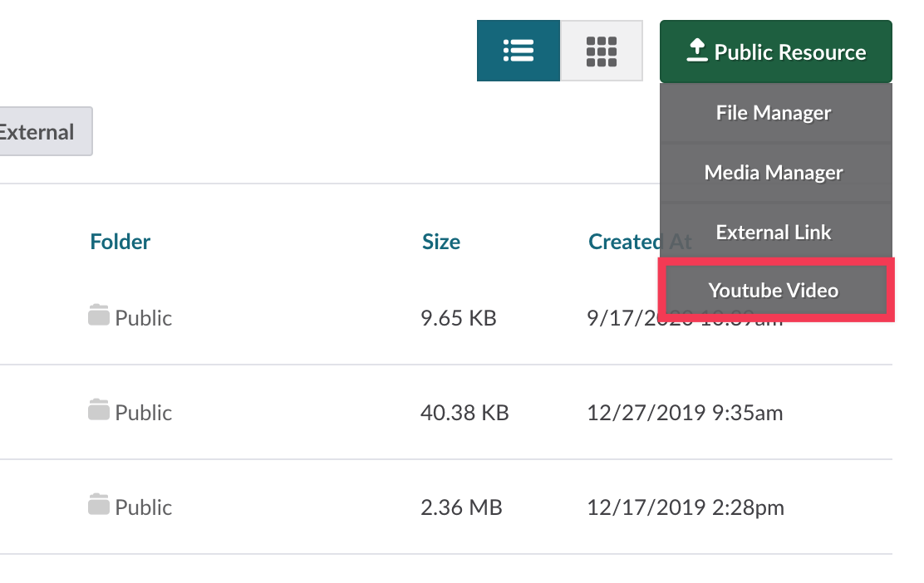Image resolution: width=924 pixels, height=583 pixels.
Task: Click Public label in 40.38 KB row
Action: click(x=143, y=413)
